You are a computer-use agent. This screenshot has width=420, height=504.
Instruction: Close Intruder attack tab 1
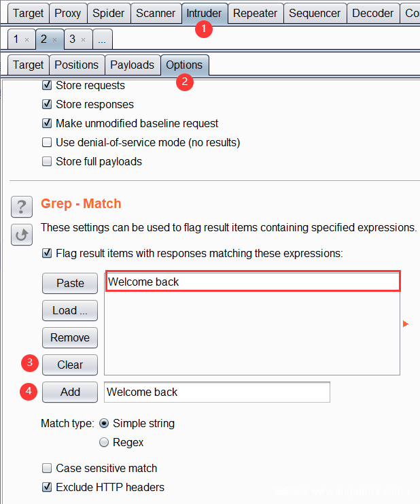point(27,40)
